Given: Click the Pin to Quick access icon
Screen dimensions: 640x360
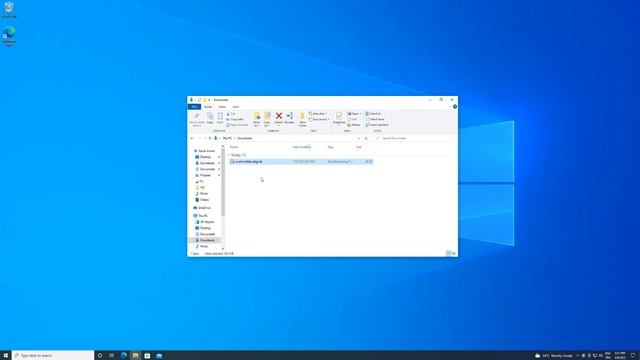Looking at the screenshot, I should tap(196, 117).
